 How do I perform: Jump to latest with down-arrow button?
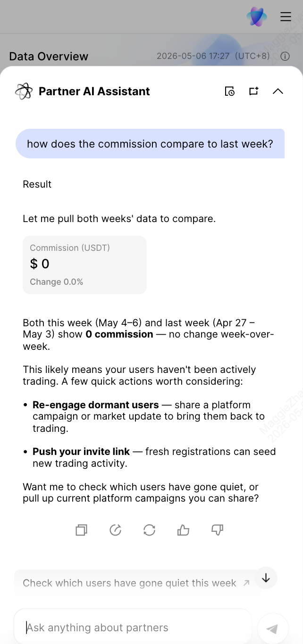click(266, 578)
